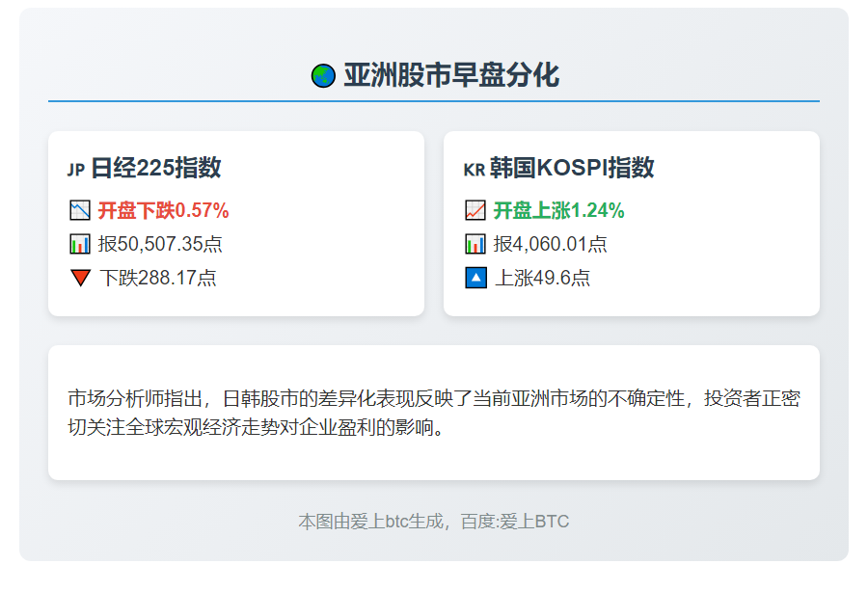The image size is (868, 591).
Task: Click the bar chart icon beside 报50,507.35点
Action: pos(80,244)
